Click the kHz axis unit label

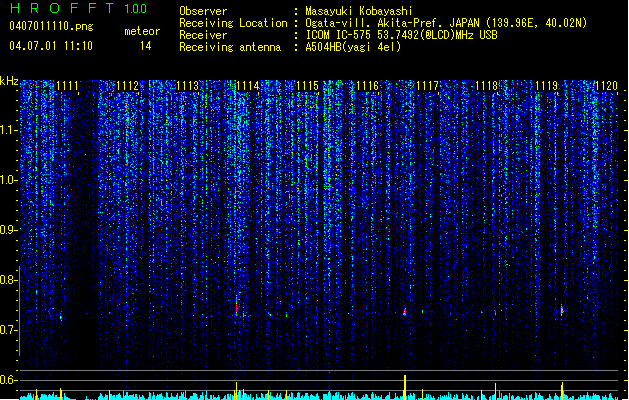[x=9, y=81]
